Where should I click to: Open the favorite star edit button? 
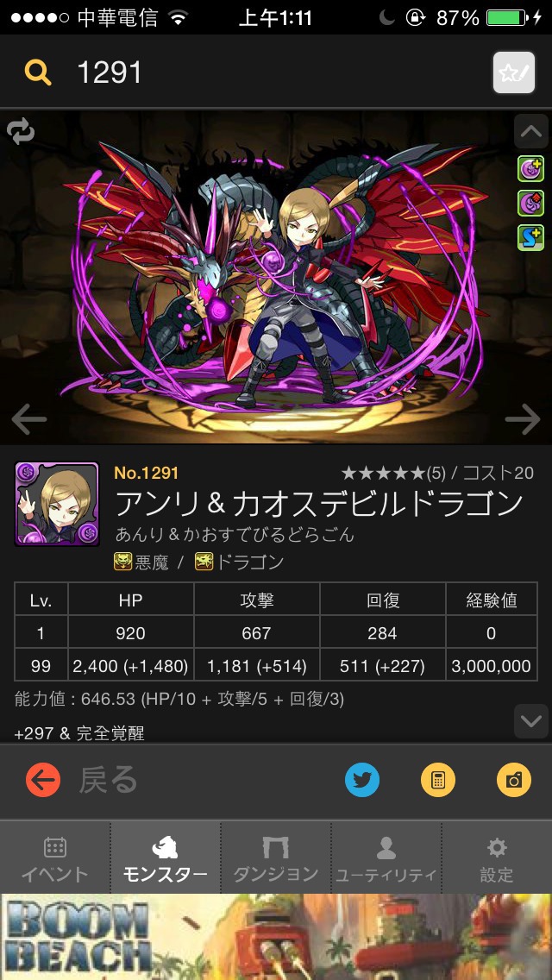click(514, 72)
